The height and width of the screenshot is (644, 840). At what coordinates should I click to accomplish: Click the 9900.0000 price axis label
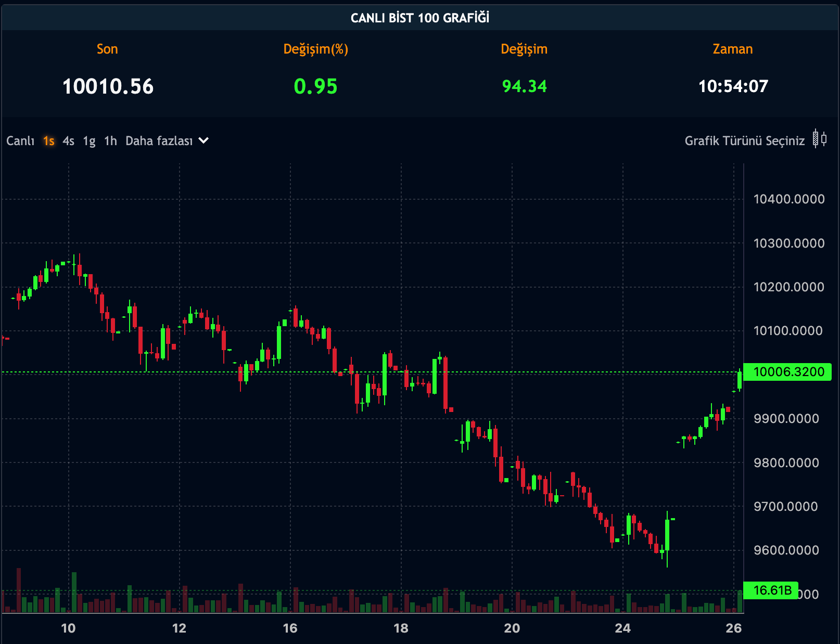[x=786, y=418]
